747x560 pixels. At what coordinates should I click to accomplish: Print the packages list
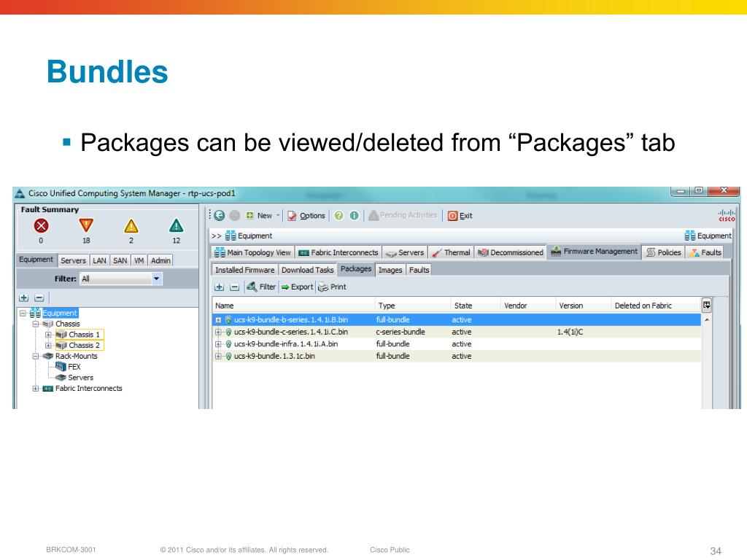coord(332,287)
